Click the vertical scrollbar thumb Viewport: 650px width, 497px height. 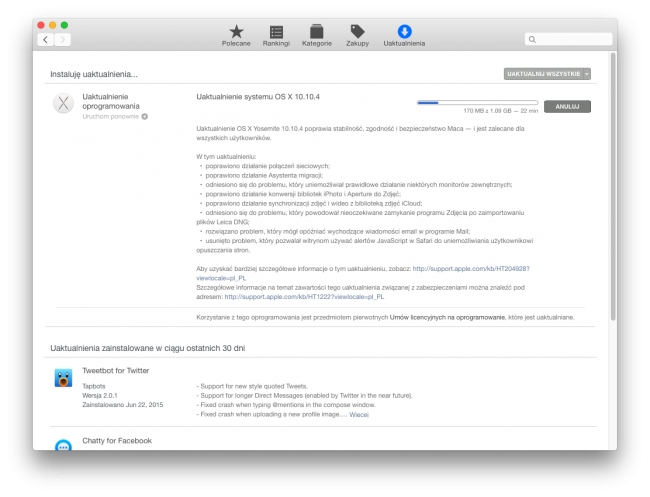click(613, 187)
